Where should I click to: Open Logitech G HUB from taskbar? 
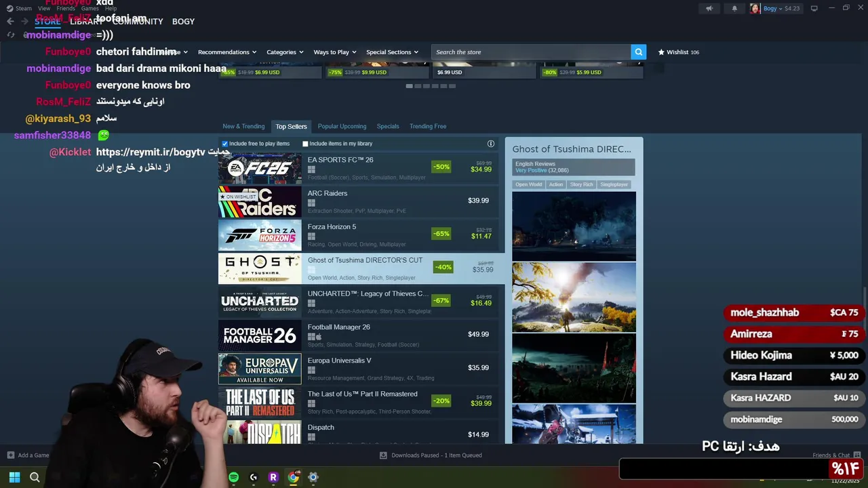tap(254, 477)
